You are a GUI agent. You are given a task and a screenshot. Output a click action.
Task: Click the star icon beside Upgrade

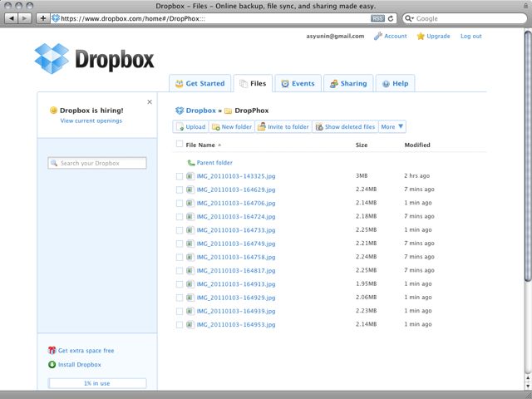[x=421, y=36]
